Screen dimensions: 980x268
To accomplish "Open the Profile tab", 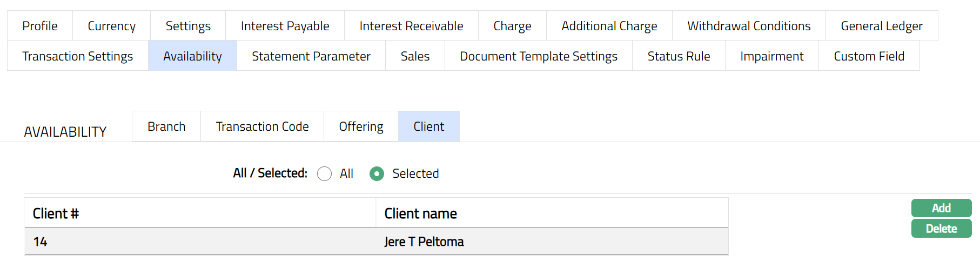I will tap(40, 26).
